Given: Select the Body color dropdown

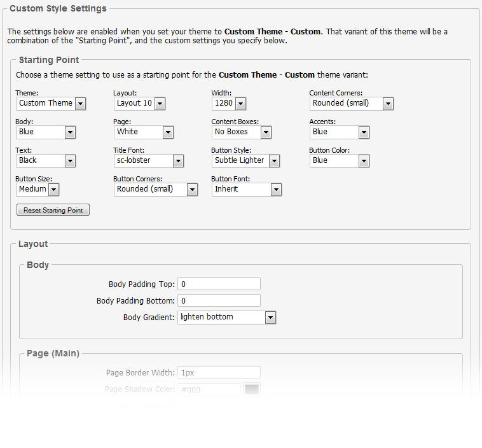Looking at the screenshot, I should click(46, 132).
